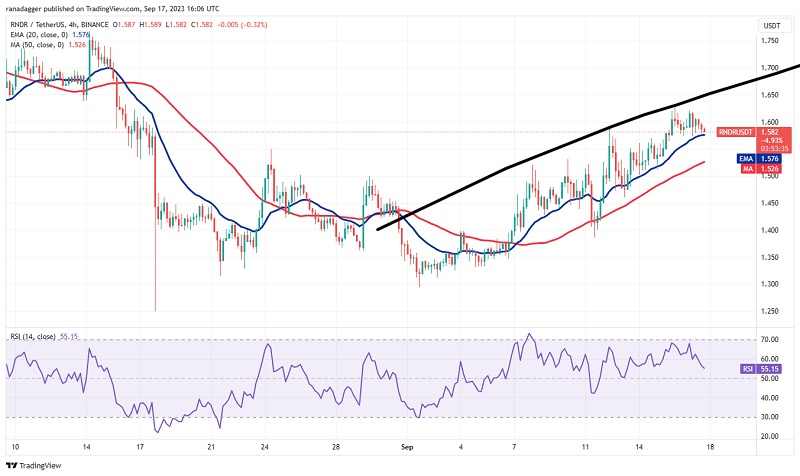This screenshot has height=476, width=800.
Task: Click the 1.750 price level on axis
Action: 770,41
